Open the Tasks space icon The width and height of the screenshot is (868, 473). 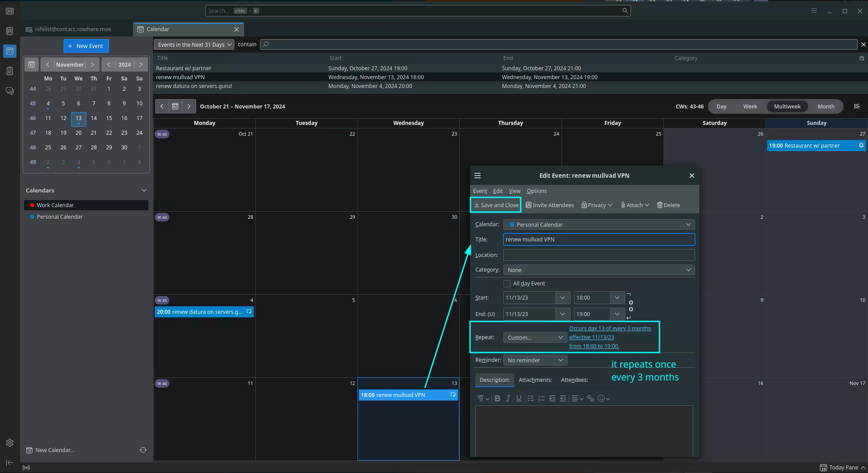[x=9, y=71]
